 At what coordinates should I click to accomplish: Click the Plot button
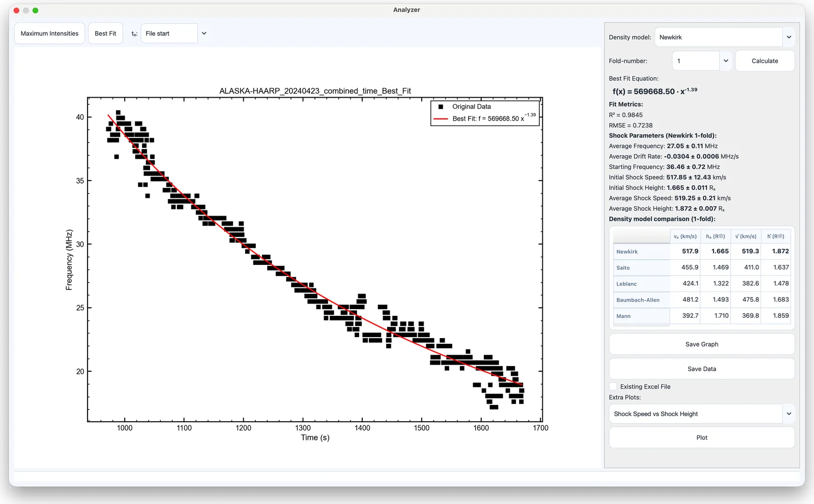(x=702, y=437)
